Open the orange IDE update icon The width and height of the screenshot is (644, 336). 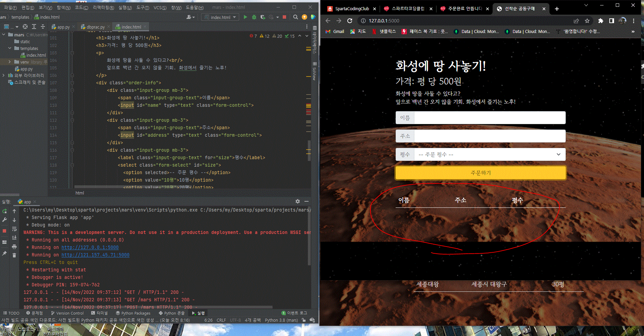(x=304, y=17)
